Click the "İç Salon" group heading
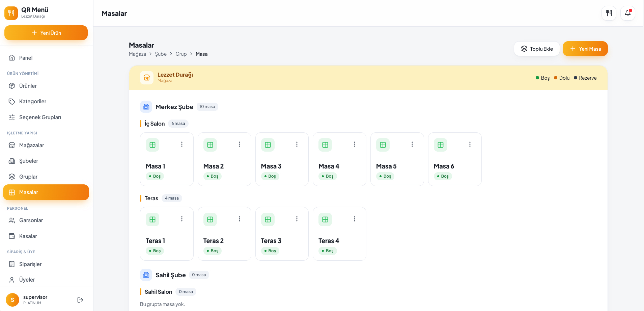Screen dimensions: 644x311 155,124
